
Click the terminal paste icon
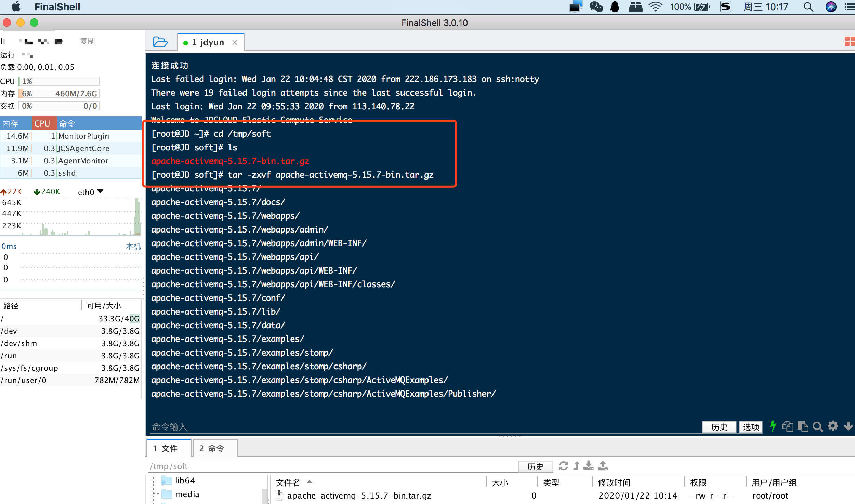point(803,426)
